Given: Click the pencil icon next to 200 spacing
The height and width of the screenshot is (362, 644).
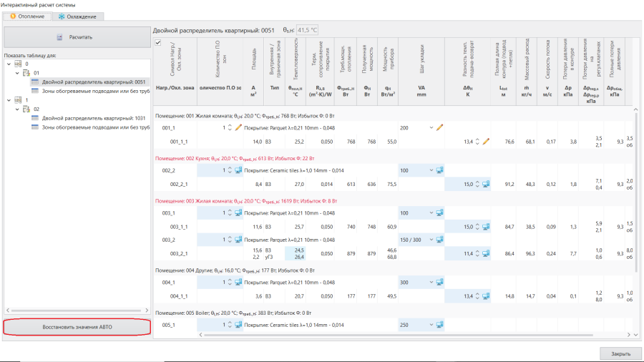Looking at the screenshot, I should point(439,127).
